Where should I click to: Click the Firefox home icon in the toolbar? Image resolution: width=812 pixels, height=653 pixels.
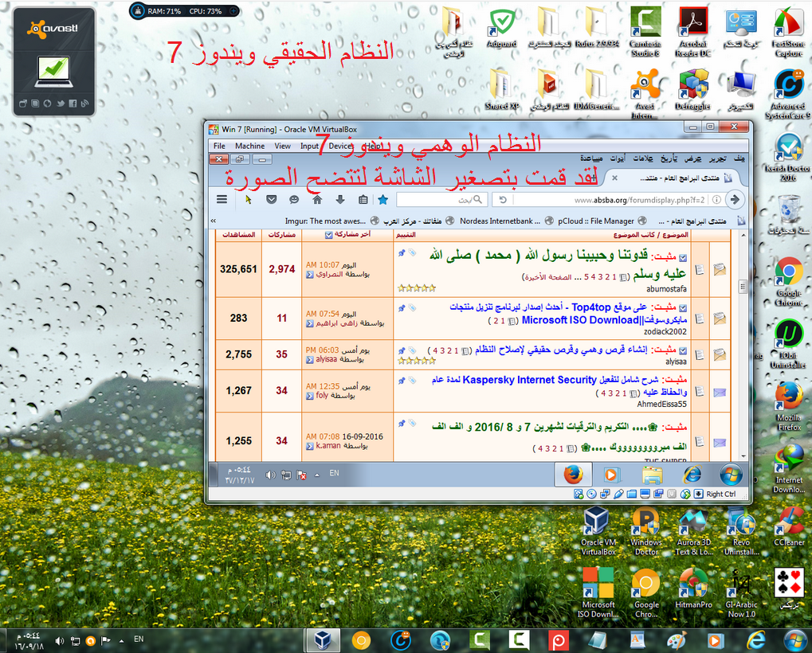[317, 200]
